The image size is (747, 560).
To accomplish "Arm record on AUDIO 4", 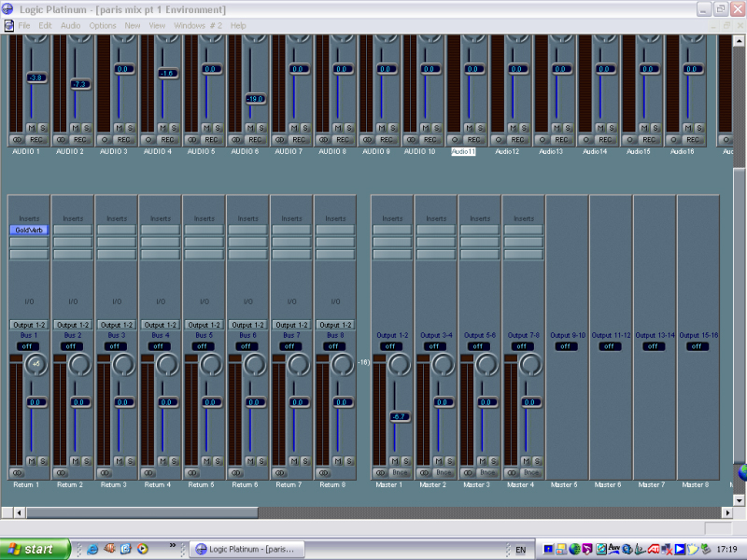I will [x=166, y=140].
